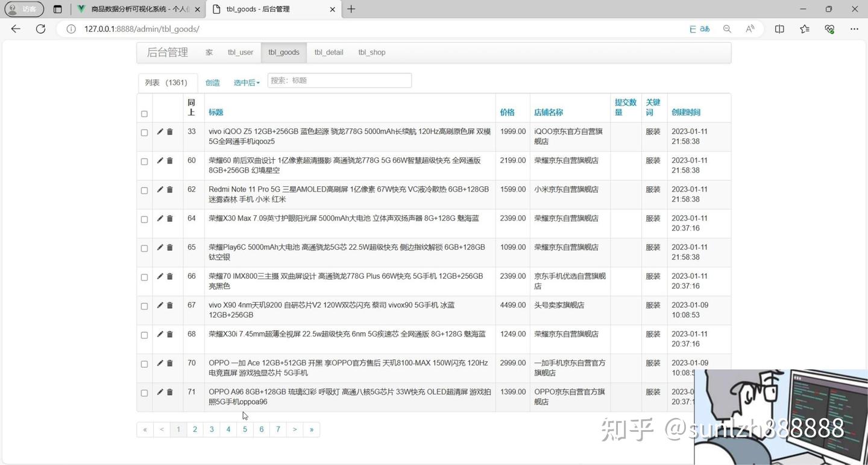Edit row 62 with the pencil icon
This screenshot has height=465, width=868.
[160, 189]
